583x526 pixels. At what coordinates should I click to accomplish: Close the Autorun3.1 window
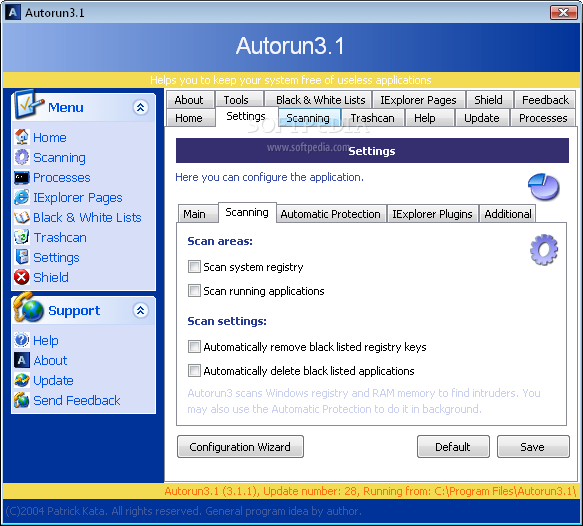(x=564, y=12)
